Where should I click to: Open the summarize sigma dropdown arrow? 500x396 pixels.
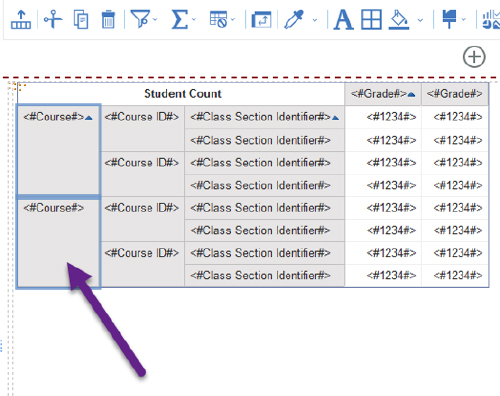pos(194,19)
